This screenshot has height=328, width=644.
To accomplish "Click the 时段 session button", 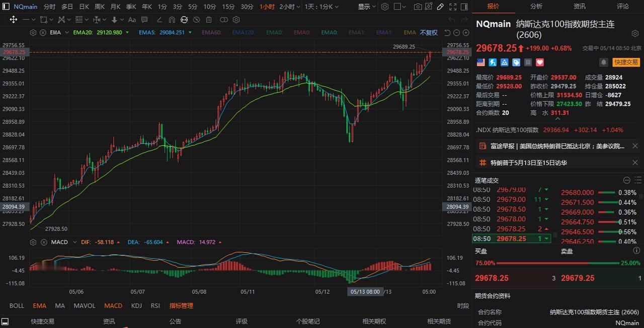I will [463, 305].
